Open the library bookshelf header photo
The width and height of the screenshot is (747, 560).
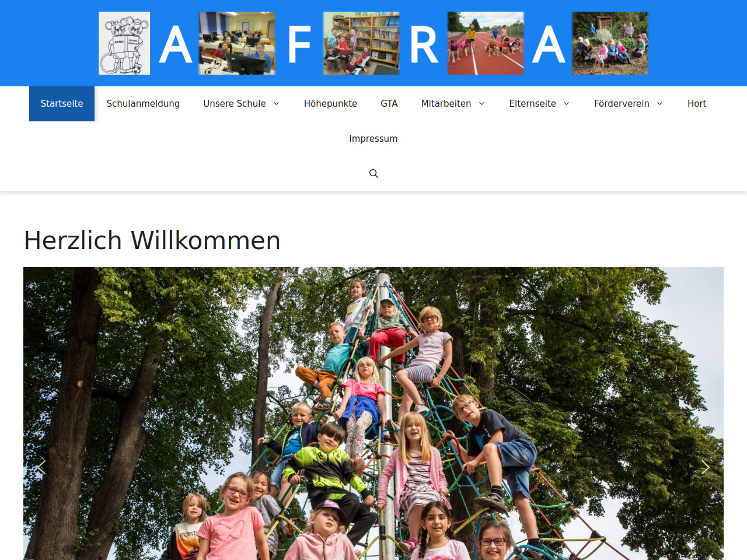(x=361, y=43)
